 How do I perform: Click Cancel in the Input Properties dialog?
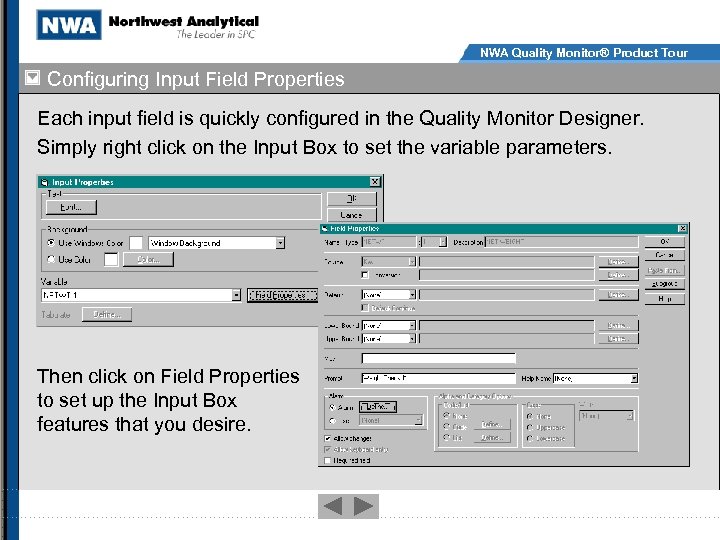[x=352, y=214]
